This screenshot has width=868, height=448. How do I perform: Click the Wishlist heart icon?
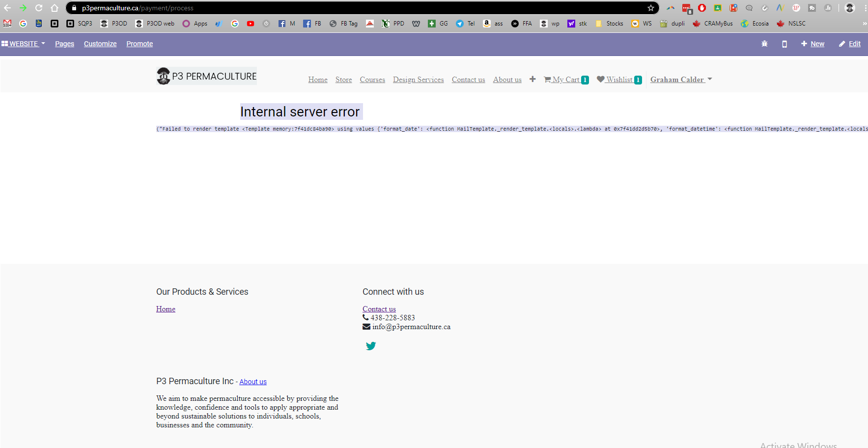pyautogui.click(x=601, y=79)
